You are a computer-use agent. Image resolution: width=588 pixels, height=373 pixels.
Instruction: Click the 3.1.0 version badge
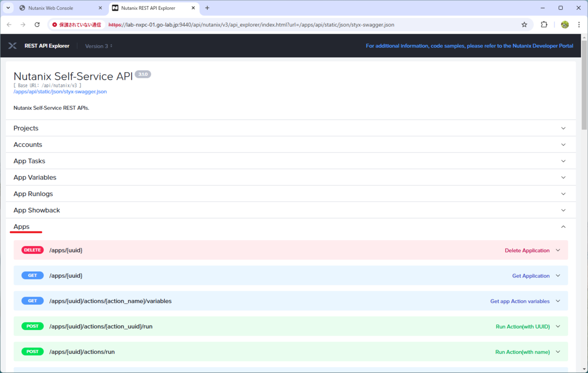[x=143, y=75]
